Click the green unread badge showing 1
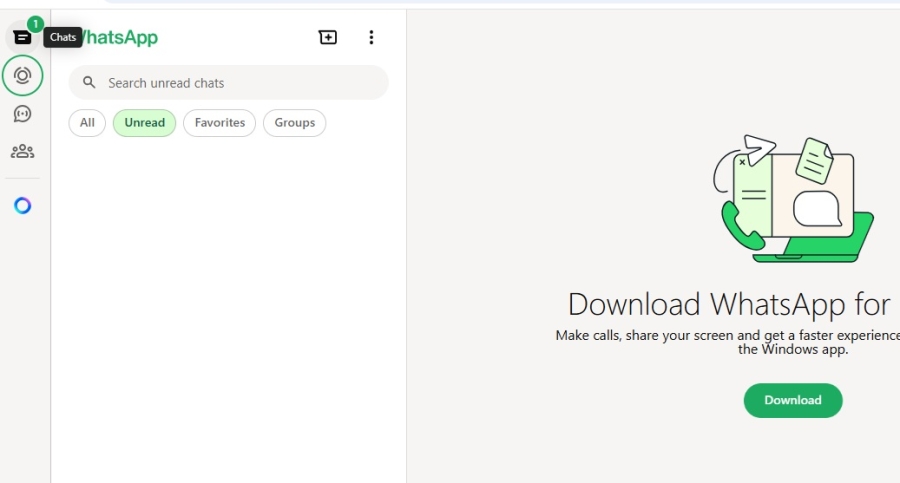The width and height of the screenshot is (900, 483). [35, 23]
